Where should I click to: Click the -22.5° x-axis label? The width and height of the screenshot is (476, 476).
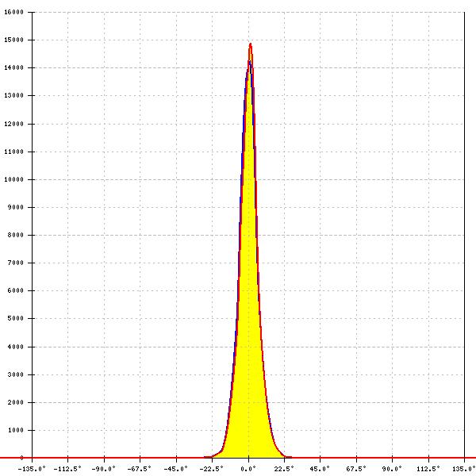pyautogui.click(x=212, y=469)
